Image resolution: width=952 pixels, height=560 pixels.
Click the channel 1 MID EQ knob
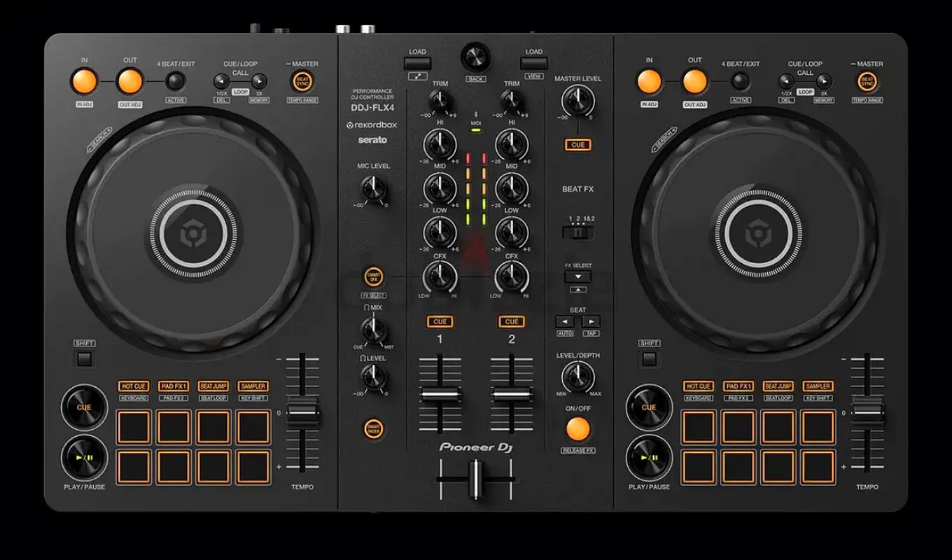click(x=440, y=188)
